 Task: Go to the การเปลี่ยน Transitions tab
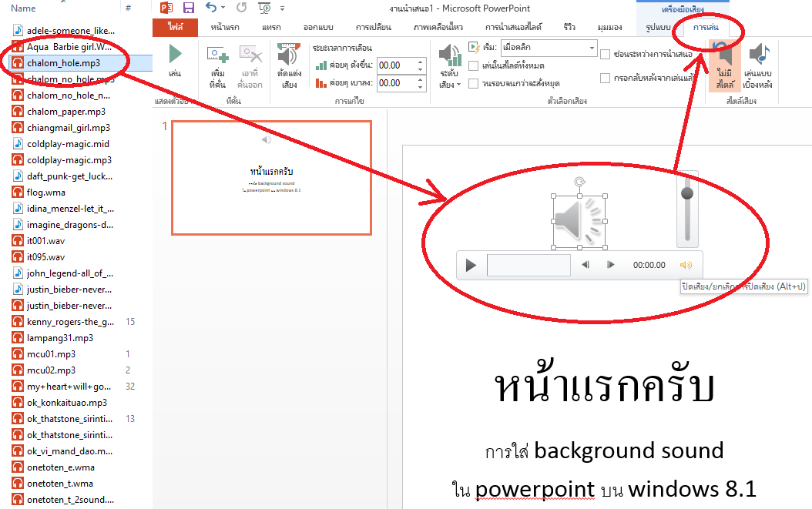tap(374, 27)
